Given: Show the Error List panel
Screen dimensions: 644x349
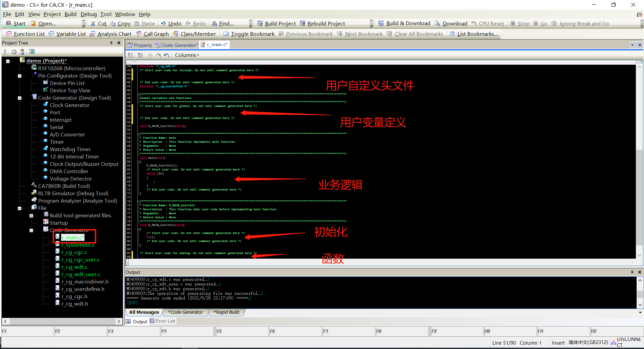Looking at the screenshot, I should tap(162, 321).
